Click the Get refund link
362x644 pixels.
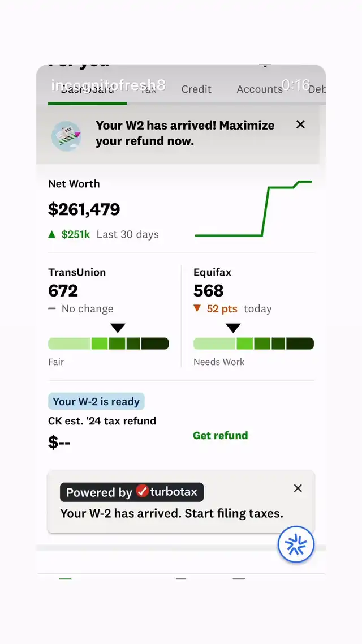coord(221,435)
